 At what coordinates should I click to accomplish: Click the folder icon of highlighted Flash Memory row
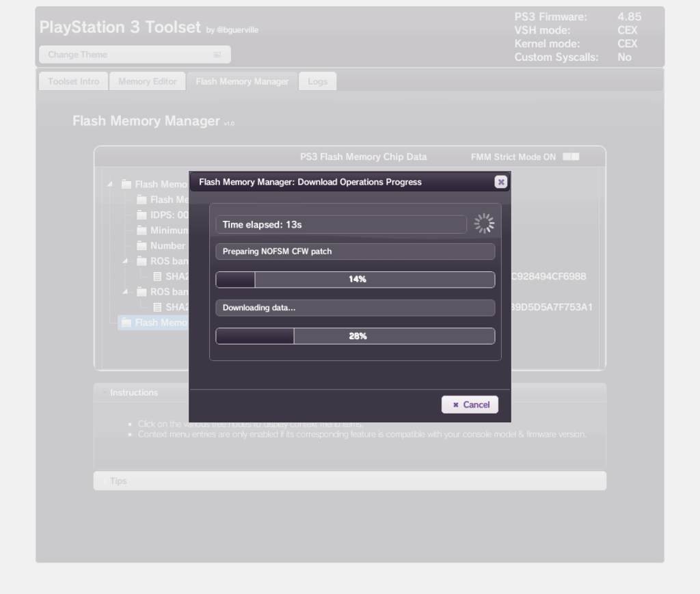tap(126, 323)
